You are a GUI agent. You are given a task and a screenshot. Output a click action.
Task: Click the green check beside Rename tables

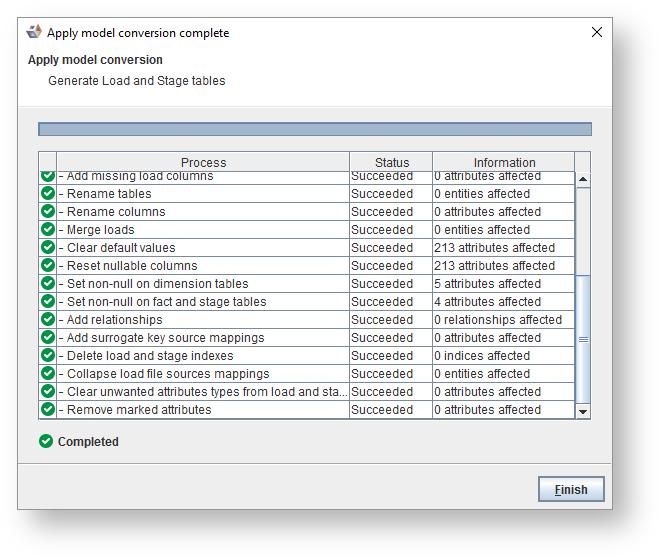(48, 194)
